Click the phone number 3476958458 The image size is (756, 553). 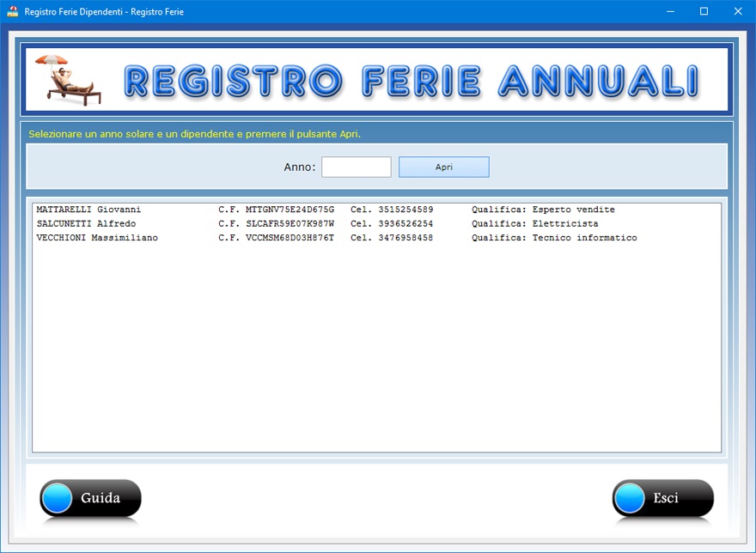tap(405, 237)
